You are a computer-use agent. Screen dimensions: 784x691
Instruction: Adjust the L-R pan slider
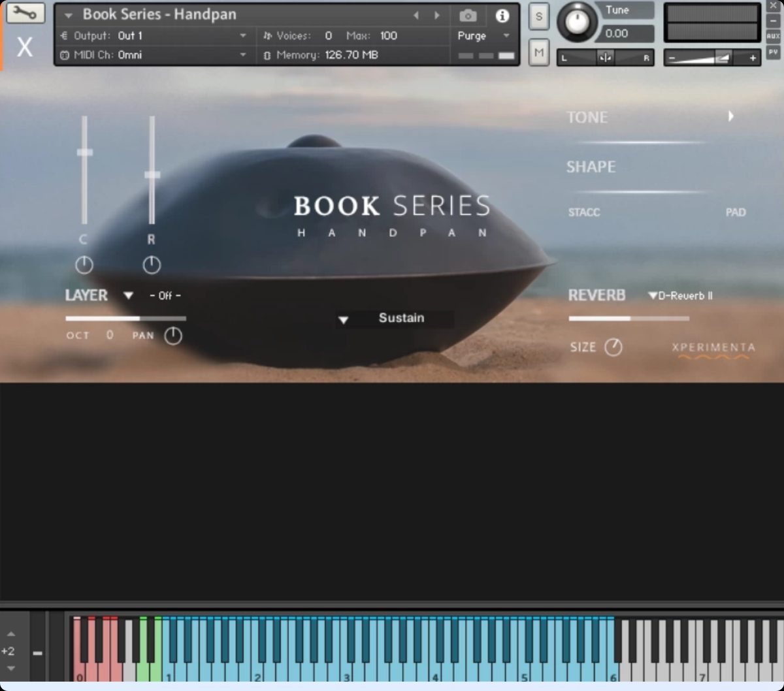tap(606, 58)
